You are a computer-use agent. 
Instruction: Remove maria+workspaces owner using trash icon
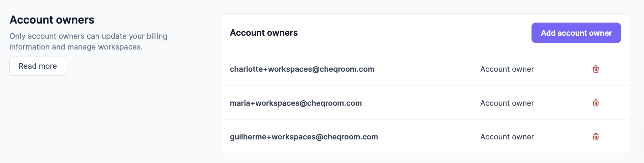click(595, 103)
